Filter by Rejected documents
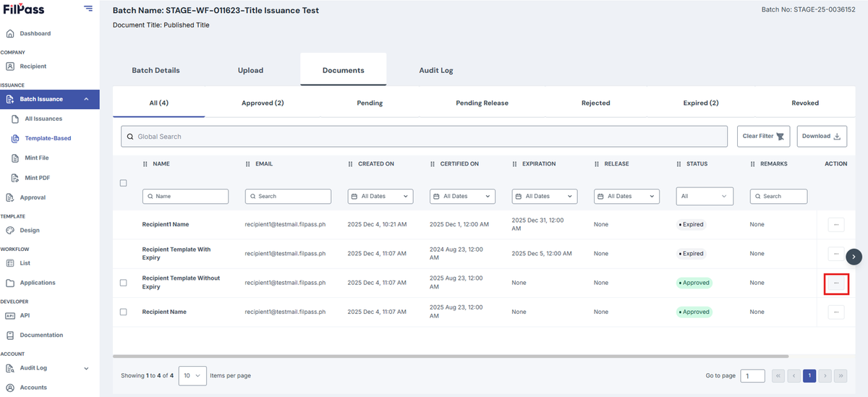The image size is (868, 397). (x=595, y=103)
